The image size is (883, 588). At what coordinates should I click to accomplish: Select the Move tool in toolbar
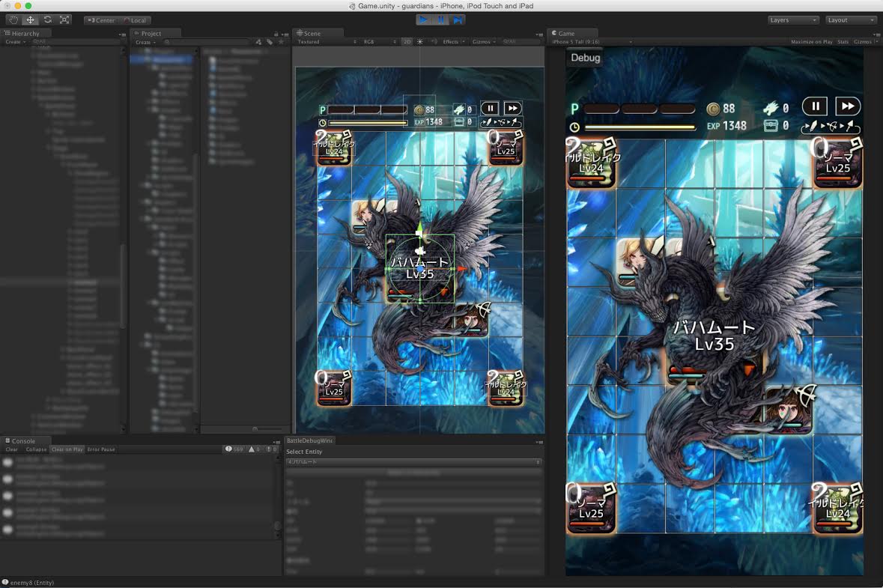pos(30,20)
